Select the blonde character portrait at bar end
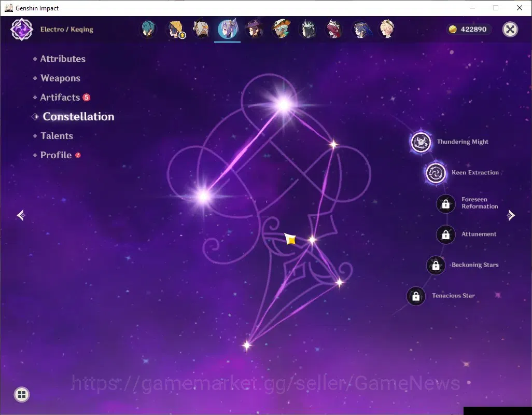 [387, 29]
